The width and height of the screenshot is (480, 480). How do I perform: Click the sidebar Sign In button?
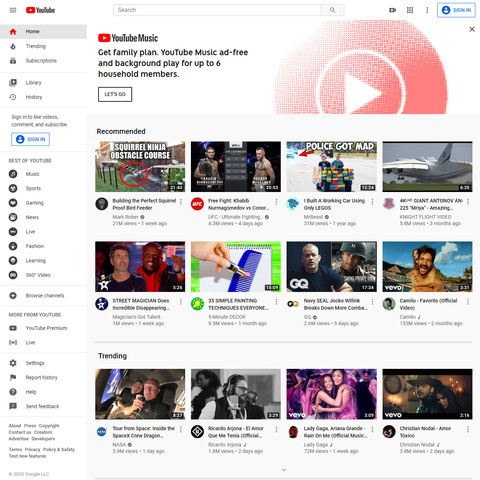30,139
